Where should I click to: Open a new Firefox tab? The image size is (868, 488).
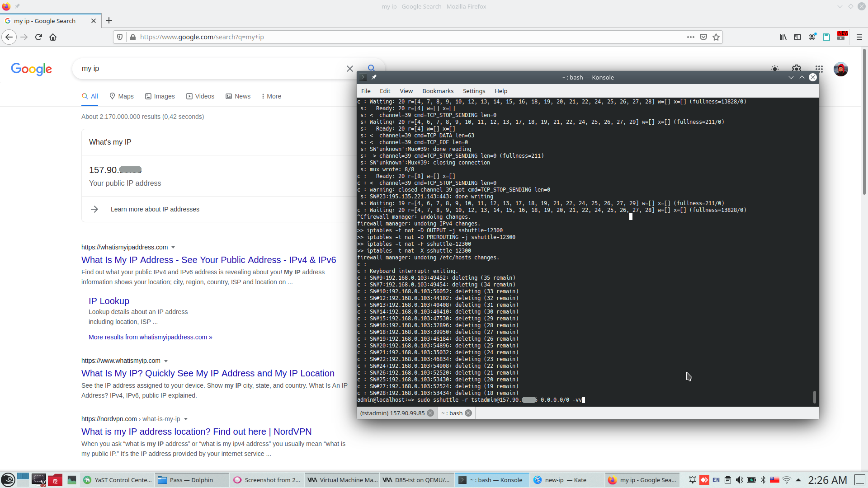click(x=109, y=20)
